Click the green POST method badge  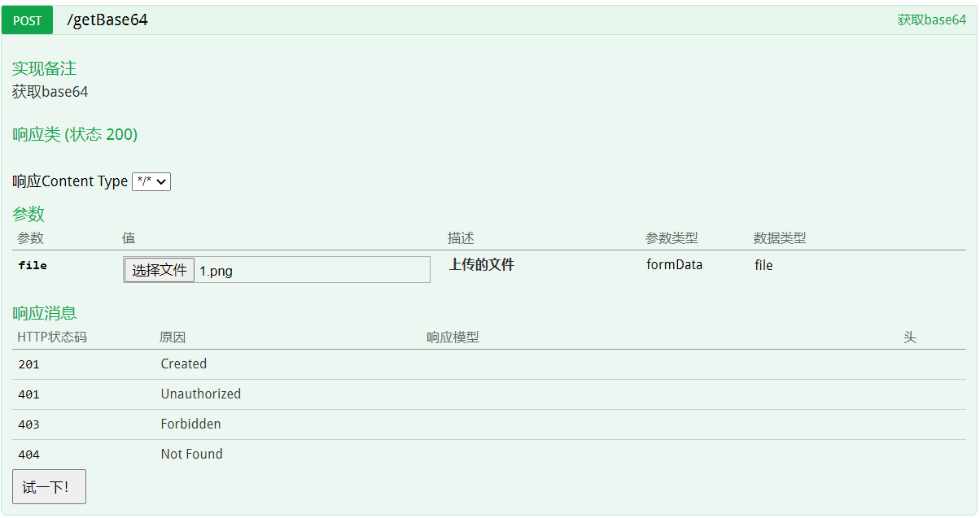click(27, 20)
